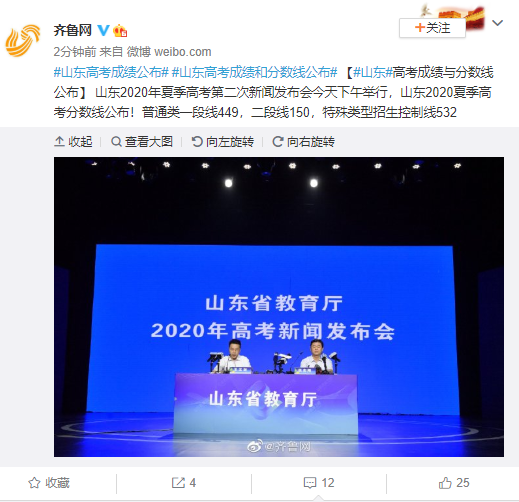Expand the post options chevron menu
The image size is (519, 502).
pyautogui.click(x=497, y=23)
